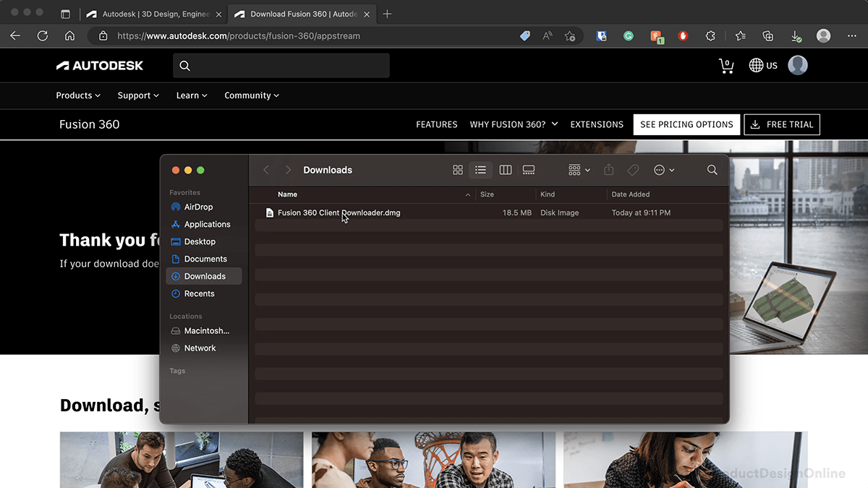Expand the Why Fusion 360? dropdown
This screenshot has height=488, width=868.
514,124
